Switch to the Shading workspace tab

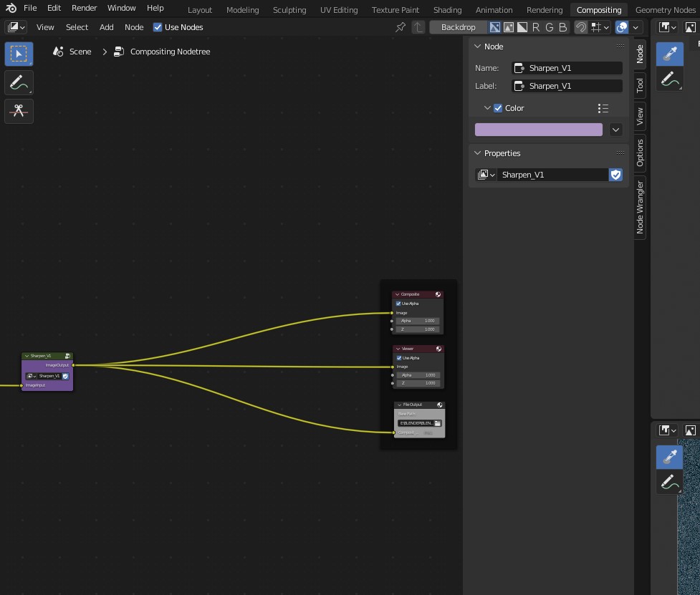pos(447,10)
